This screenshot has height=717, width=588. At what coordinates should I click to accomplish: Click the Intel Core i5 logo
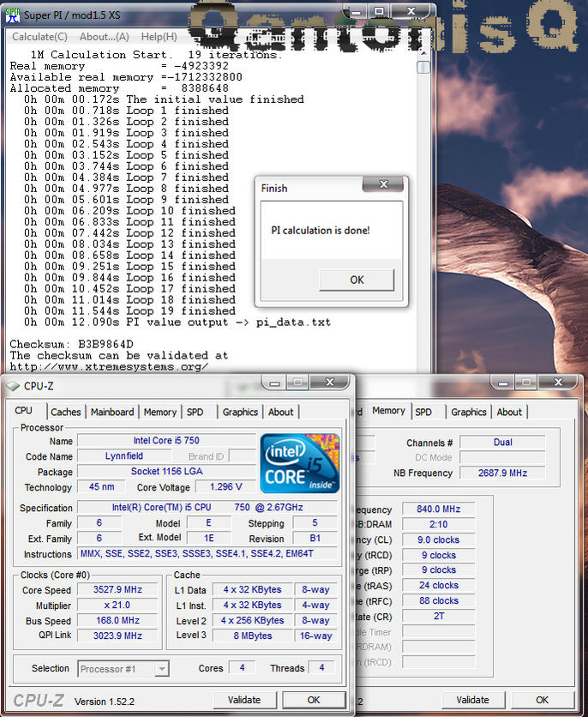click(300, 463)
